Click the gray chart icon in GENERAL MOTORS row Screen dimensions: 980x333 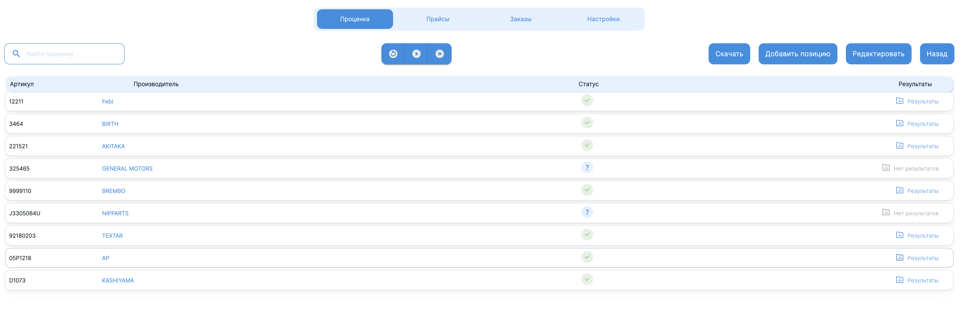[886, 168]
